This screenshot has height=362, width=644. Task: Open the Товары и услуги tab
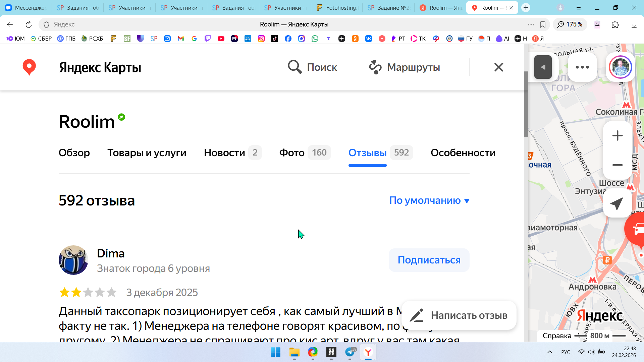pos(147,153)
